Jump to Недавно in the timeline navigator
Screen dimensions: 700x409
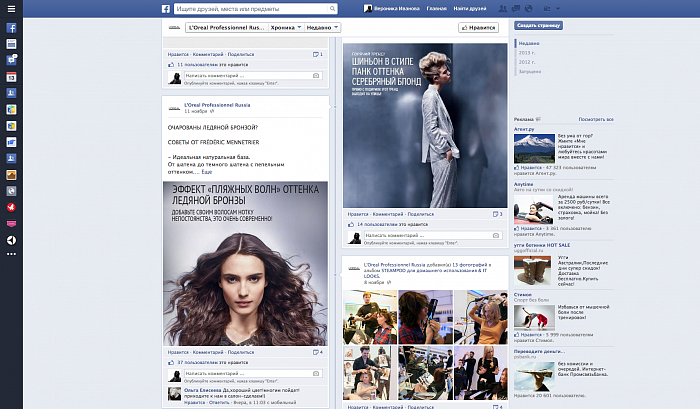(529, 43)
